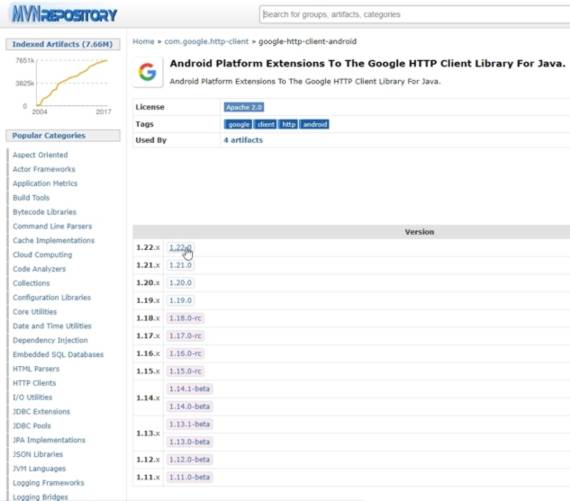Open version 1.12.0-beta
The image size is (570, 501).
coord(189,460)
